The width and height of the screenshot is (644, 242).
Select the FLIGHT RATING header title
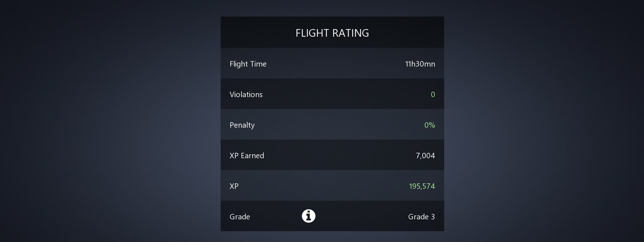pyautogui.click(x=332, y=33)
